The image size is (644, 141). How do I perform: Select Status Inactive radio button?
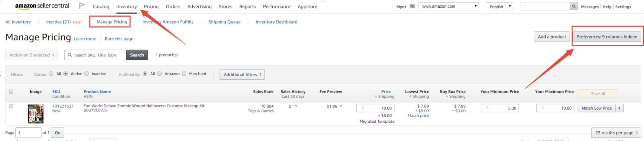(87, 74)
